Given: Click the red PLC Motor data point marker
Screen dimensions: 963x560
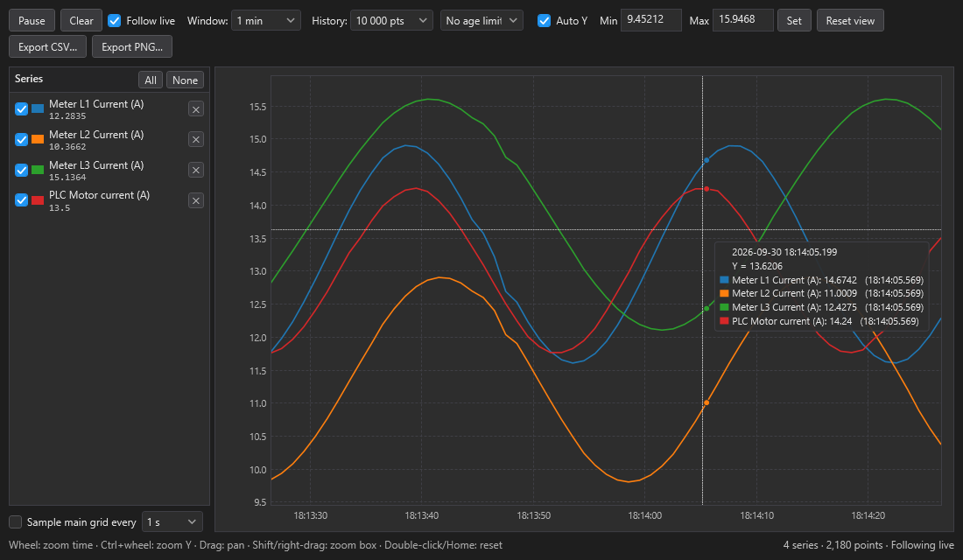Looking at the screenshot, I should point(706,189).
